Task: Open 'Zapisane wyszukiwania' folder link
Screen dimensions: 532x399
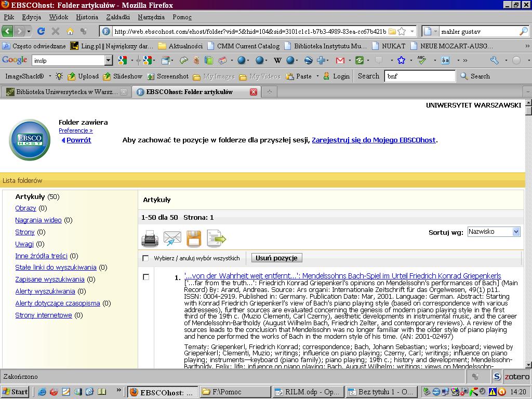Action: click(x=50, y=279)
